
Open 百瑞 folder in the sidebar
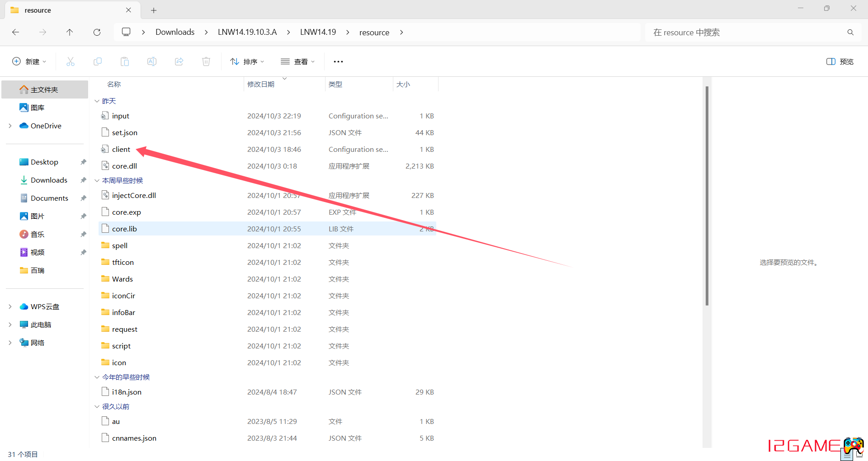point(45,270)
